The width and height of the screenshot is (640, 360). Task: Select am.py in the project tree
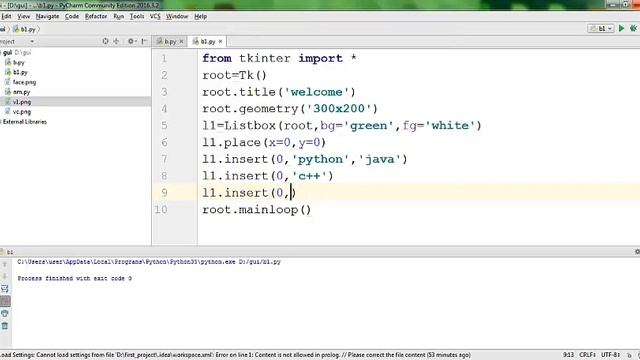(18, 92)
